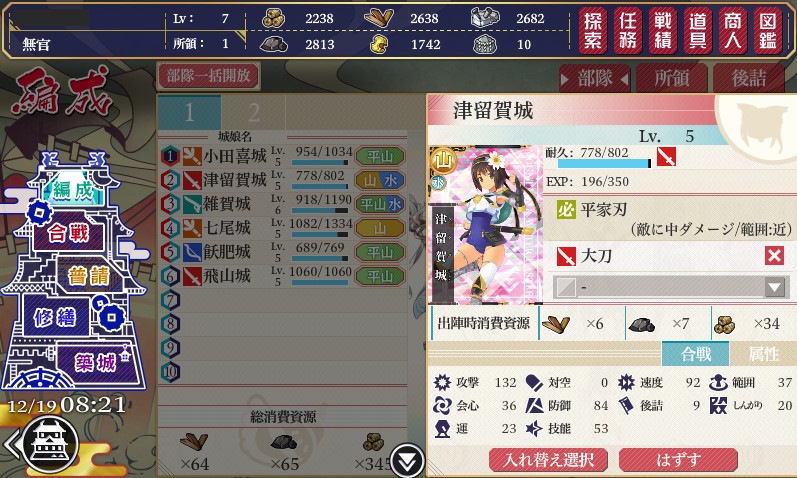Click the round down-arrow scroll icon

408,461
